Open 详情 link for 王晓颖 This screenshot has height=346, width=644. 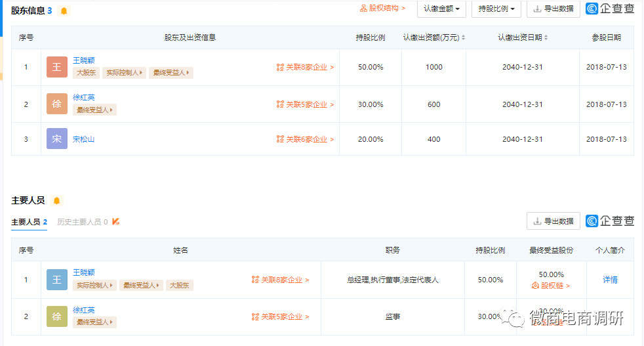pyautogui.click(x=610, y=280)
